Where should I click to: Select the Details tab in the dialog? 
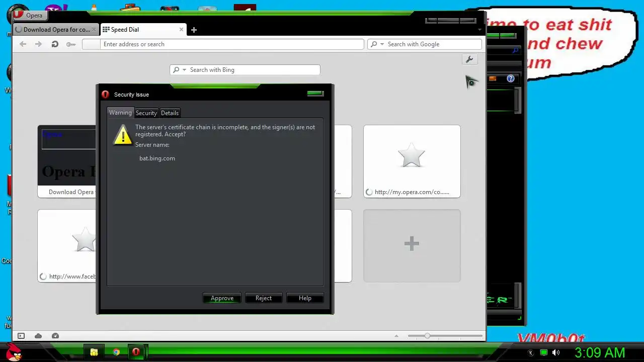pos(170,113)
